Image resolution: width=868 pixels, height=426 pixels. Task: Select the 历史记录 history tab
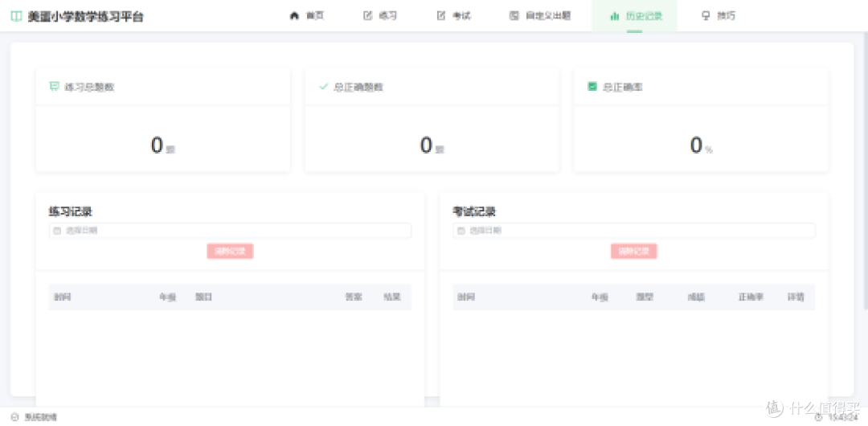point(634,15)
